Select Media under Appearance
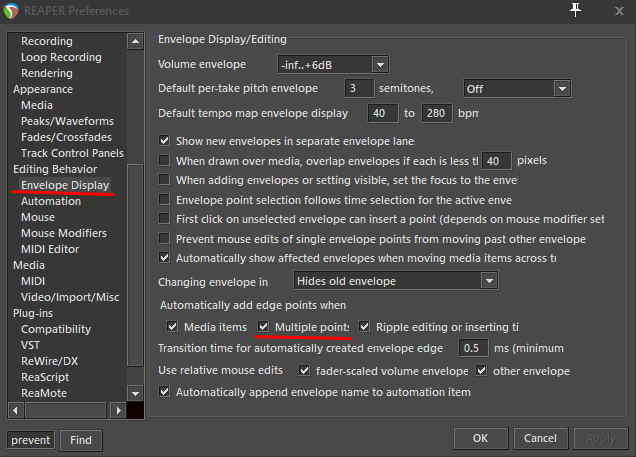The image size is (636, 457). coord(37,105)
